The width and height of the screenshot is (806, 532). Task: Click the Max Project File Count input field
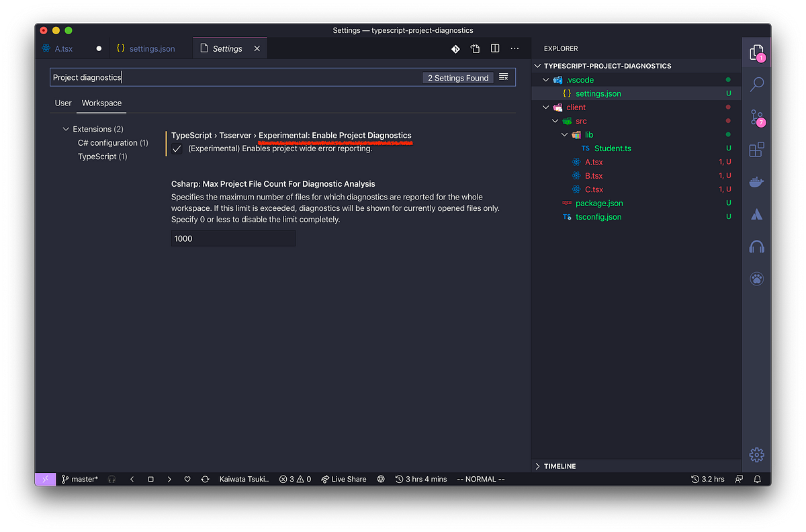(x=232, y=238)
